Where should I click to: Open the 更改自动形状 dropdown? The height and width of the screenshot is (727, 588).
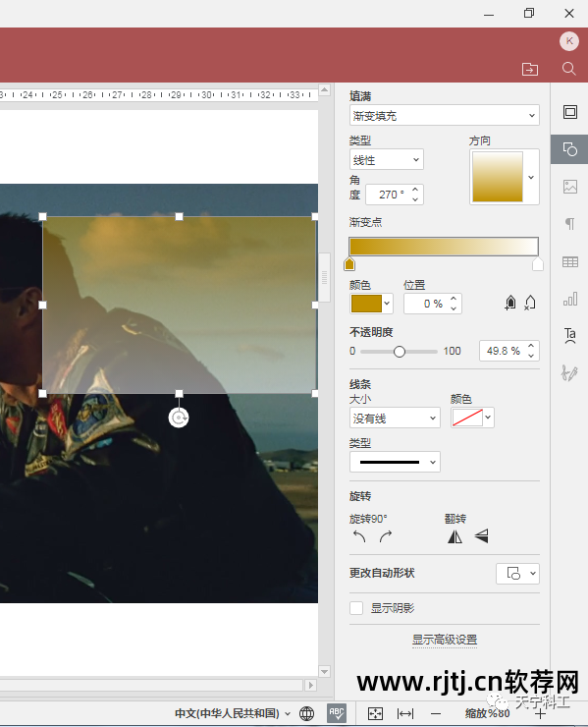pyautogui.click(x=517, y=574)
